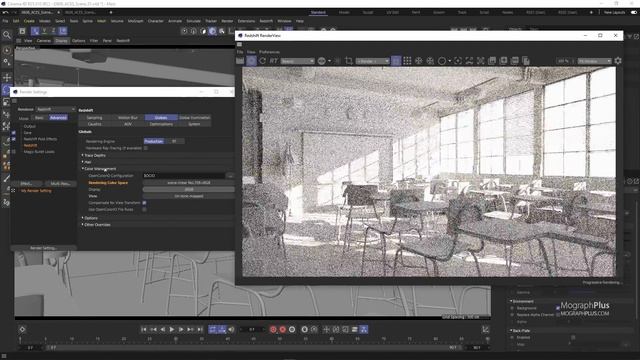
Task: Toggle the Z axis lock icon
Action: [x=53, y=31]
